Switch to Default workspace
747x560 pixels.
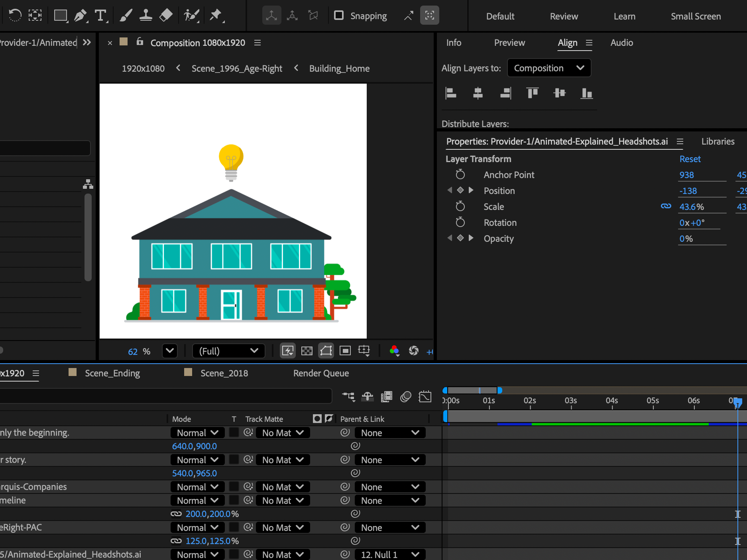coord(500,16)
